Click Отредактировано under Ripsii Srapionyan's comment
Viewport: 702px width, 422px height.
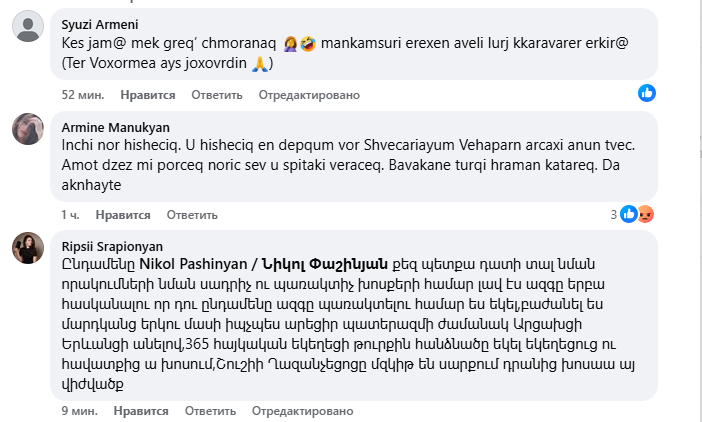coord(301,410)
